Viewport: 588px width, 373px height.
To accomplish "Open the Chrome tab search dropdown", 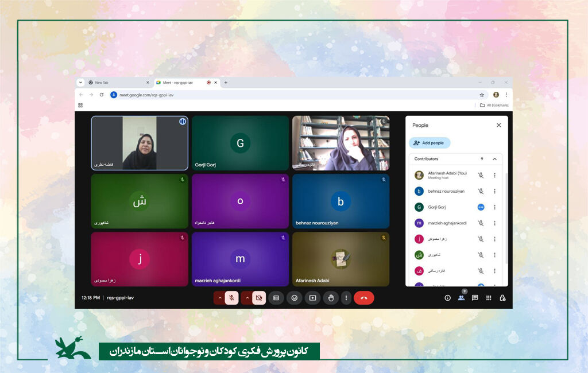I will tap(81, 83).
